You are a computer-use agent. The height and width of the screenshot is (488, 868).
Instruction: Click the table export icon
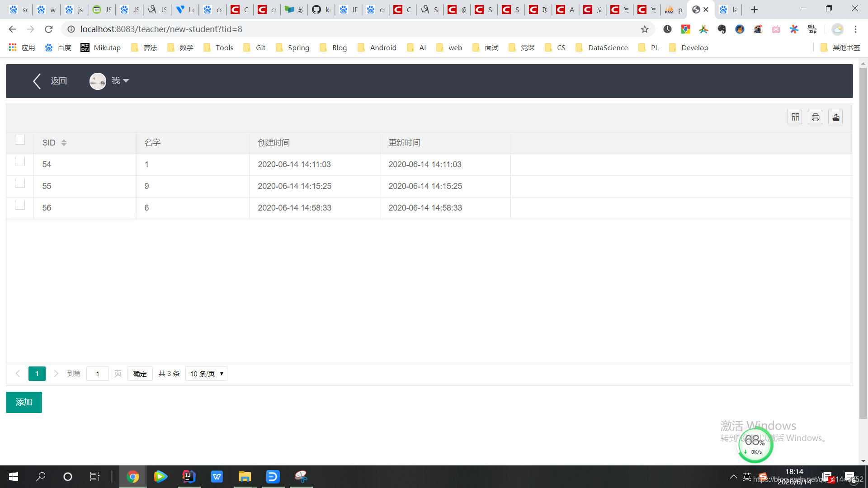coord(835,117)
